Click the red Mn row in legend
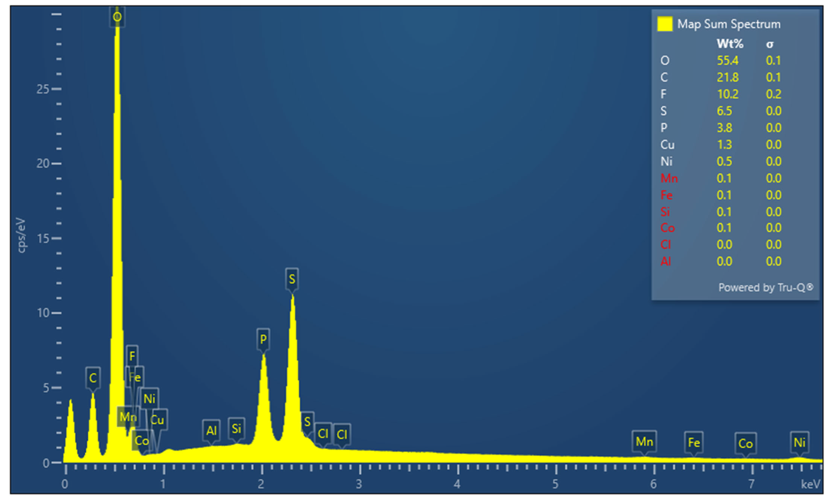This screenshot has width=830, height=504. point(669,178)
